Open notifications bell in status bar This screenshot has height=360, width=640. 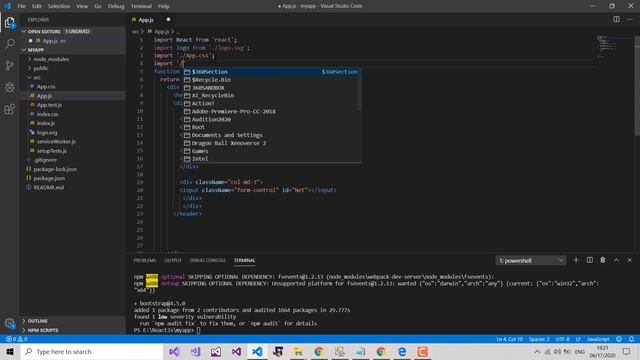coord(631,339)
